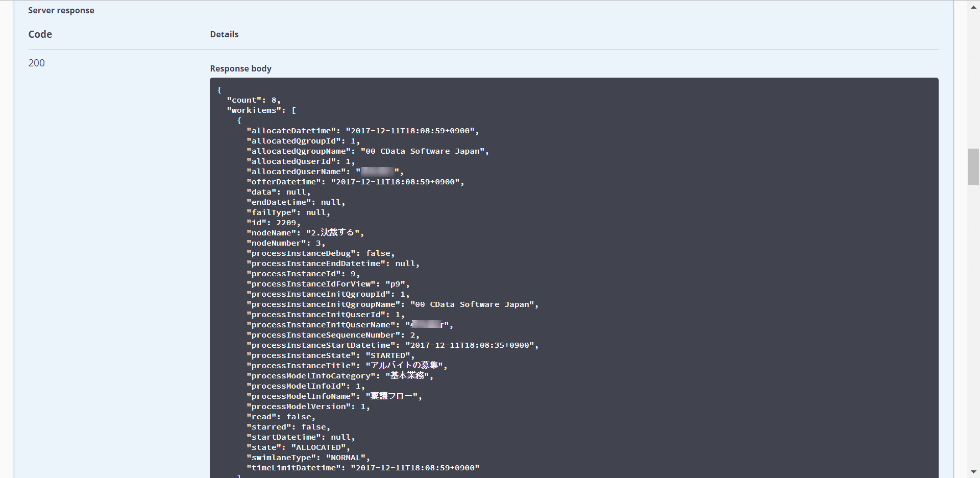This screenshot has width=980, height=478.
Task: Click the "processInstanceStartDatetime" line
Action: point(393,345)
